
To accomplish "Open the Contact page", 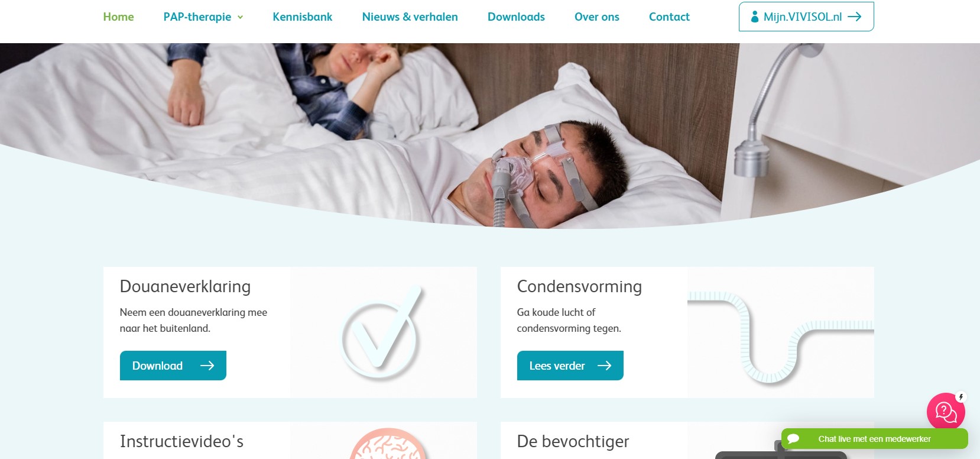I will [x=669, y=17].
